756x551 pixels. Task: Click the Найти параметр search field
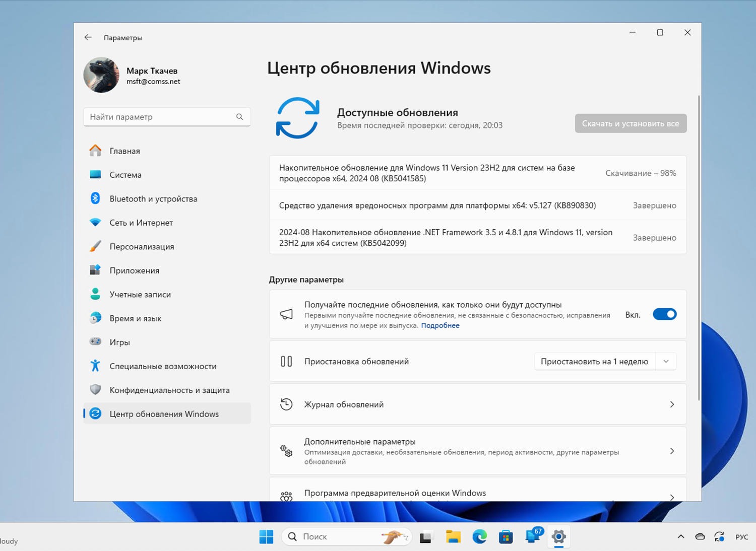(x=167, y=117)
